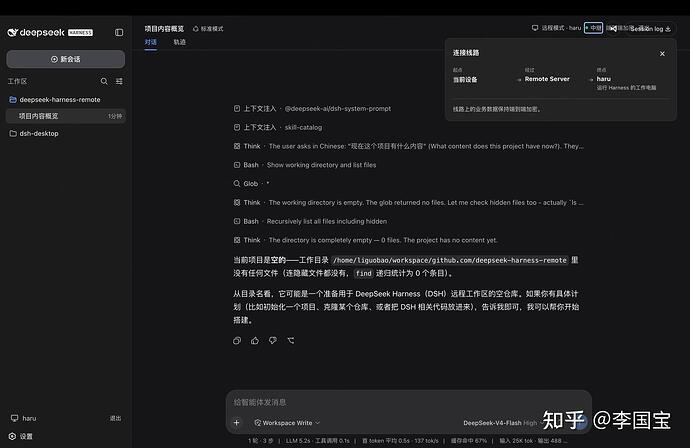
Task: Click the 远程模式 · haru status
Action: (x=557, y=28)
